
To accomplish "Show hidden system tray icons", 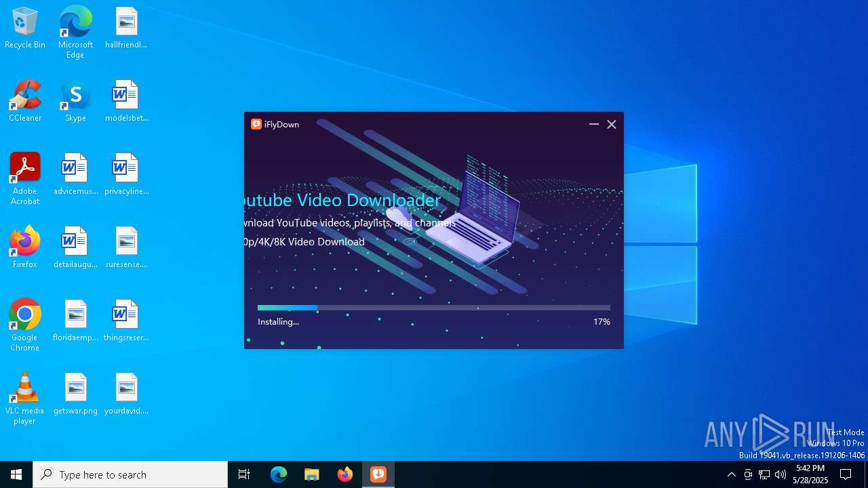I will (731, 474).
